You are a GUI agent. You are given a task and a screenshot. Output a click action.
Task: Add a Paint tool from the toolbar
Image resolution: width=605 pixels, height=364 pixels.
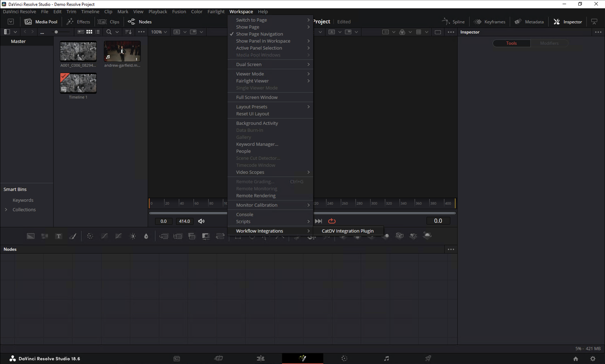coord(73,236)
